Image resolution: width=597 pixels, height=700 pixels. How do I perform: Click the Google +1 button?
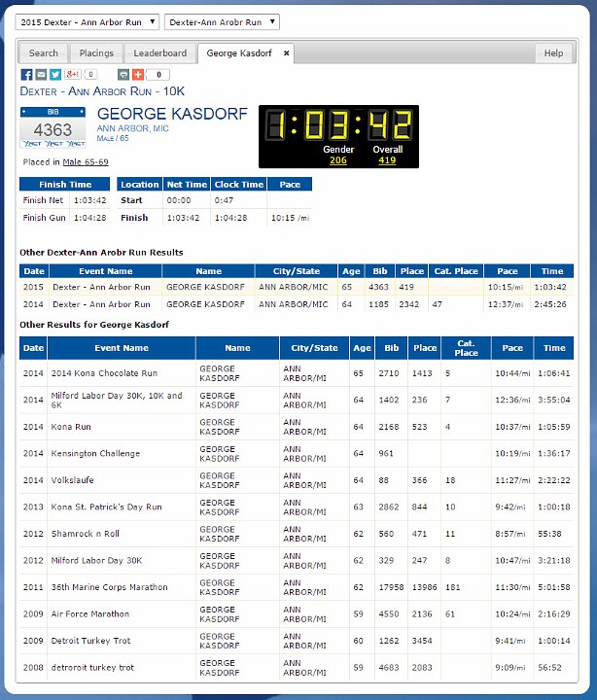coord(71,74)
